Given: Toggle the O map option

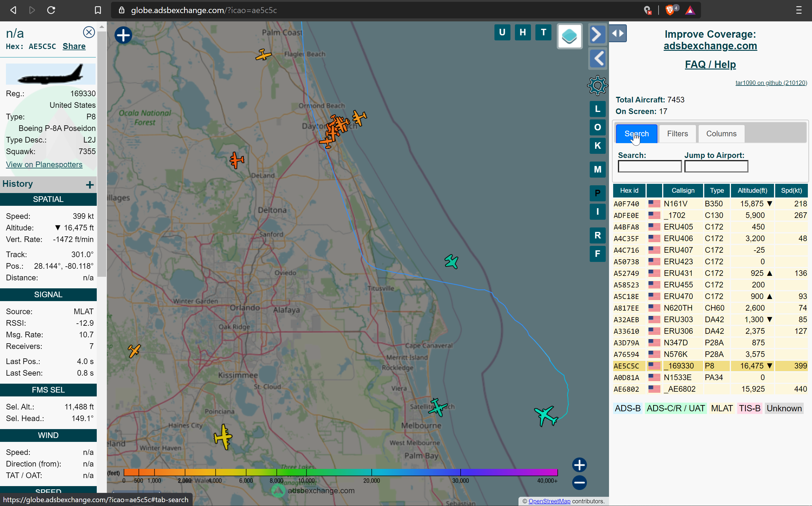Looking at the screenshot, I should tap(597, 127).
